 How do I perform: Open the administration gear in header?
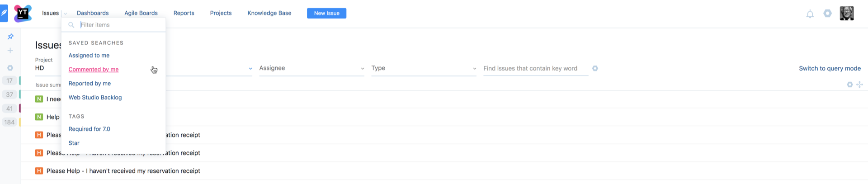tap(827, 14)
